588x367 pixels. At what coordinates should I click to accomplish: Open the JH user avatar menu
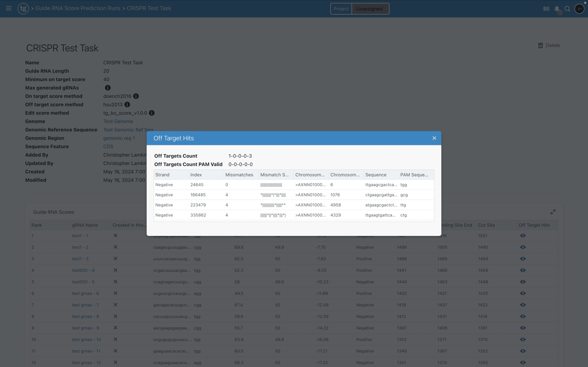coord(579,8)
